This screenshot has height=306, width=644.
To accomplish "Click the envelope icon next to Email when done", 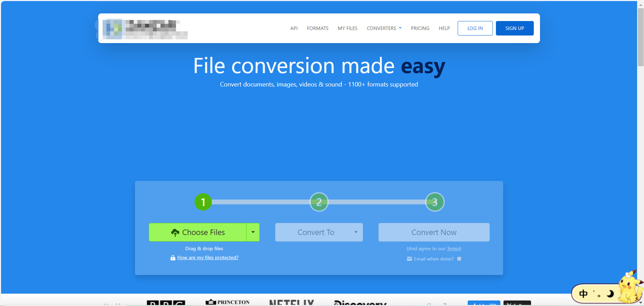I will [x=409, y=259].
